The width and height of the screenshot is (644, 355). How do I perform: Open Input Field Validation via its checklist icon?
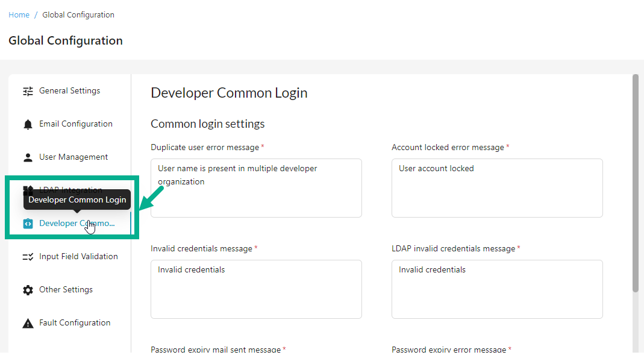coord(27,256)
